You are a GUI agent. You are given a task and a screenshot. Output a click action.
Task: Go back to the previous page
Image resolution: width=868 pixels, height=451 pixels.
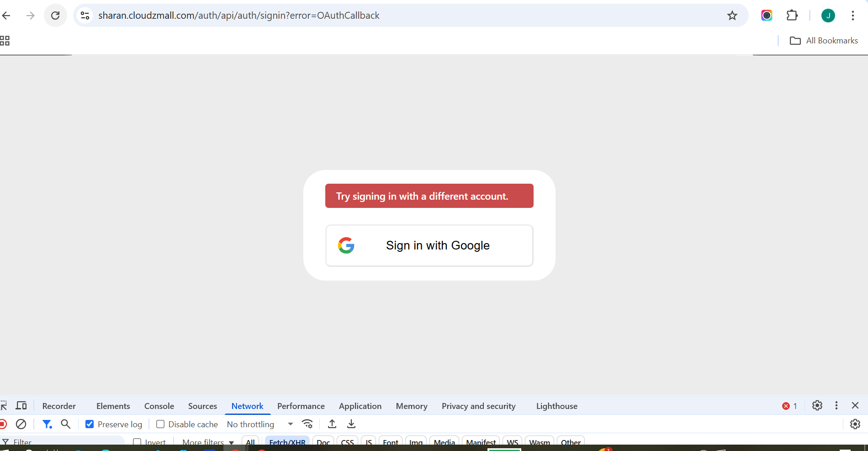6,16
